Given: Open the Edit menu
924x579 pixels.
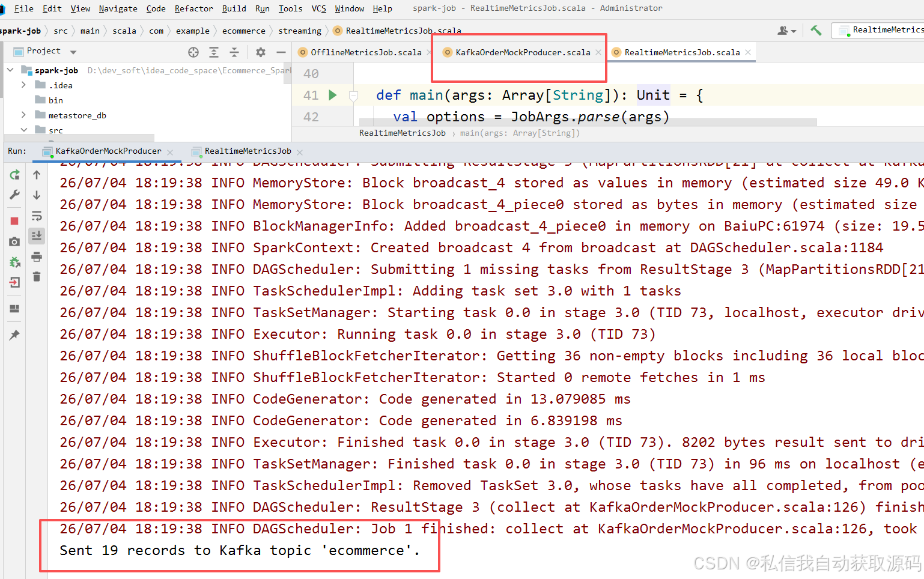Looking at the screenshot, I should pos(52,8).
